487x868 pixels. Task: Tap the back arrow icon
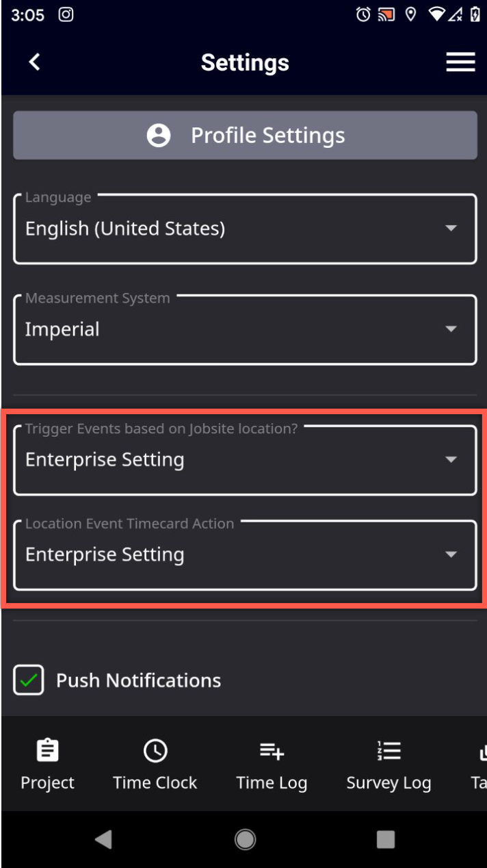coord(34,62)
